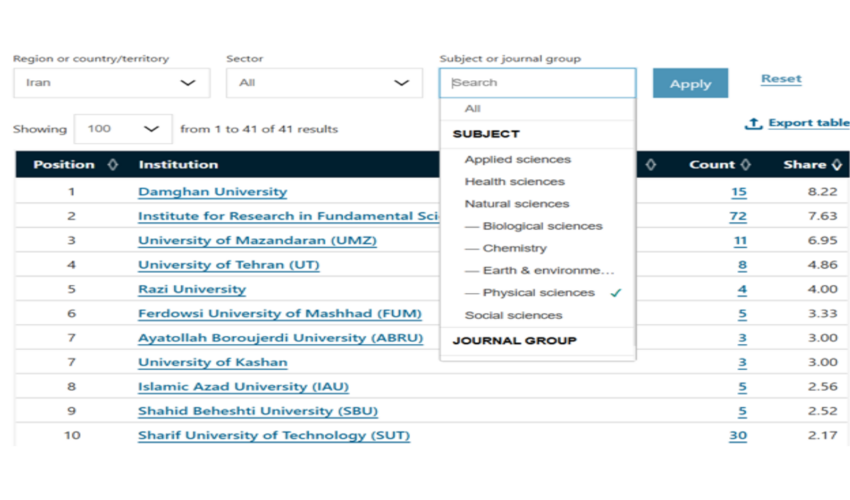The height and width of the screenshot is (500, 850).
Task: Click share value 8.22
Action: pyautogui.click(x=822, y=191)
